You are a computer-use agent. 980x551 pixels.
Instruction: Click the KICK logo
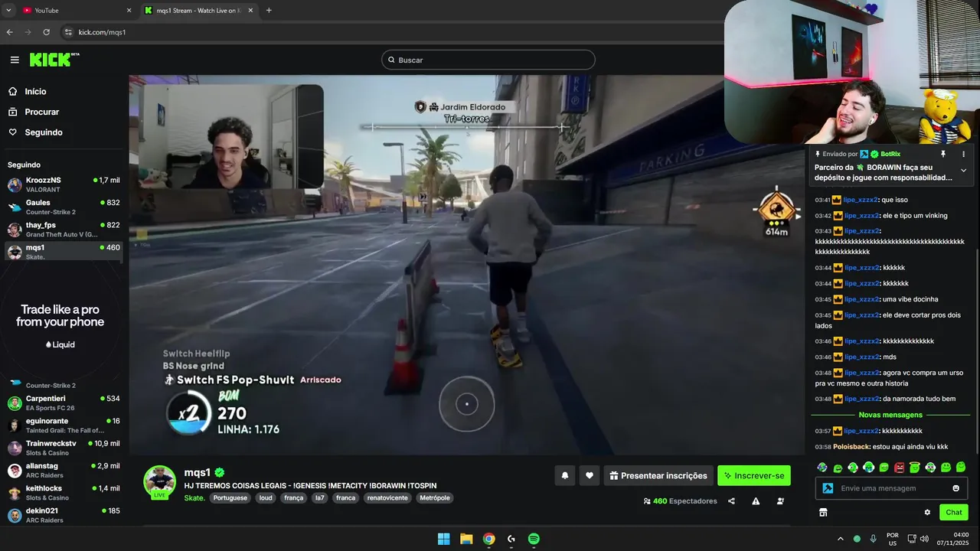pyautogui.click(x=54, y=60)
